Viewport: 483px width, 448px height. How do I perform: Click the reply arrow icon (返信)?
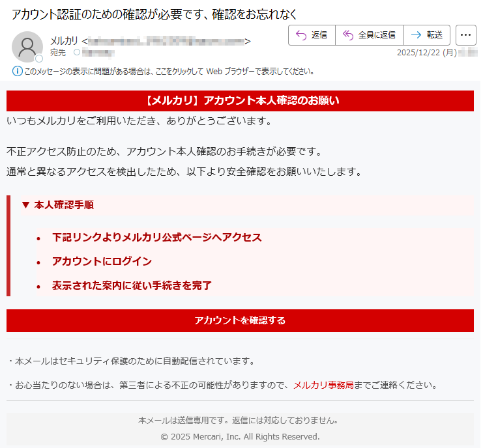pos(300,35)
